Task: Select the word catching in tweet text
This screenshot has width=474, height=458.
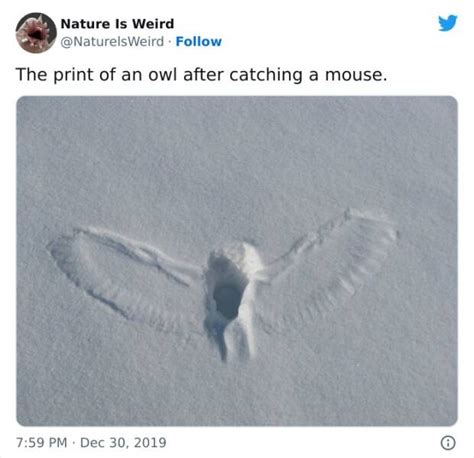Action: pos(266,75)
